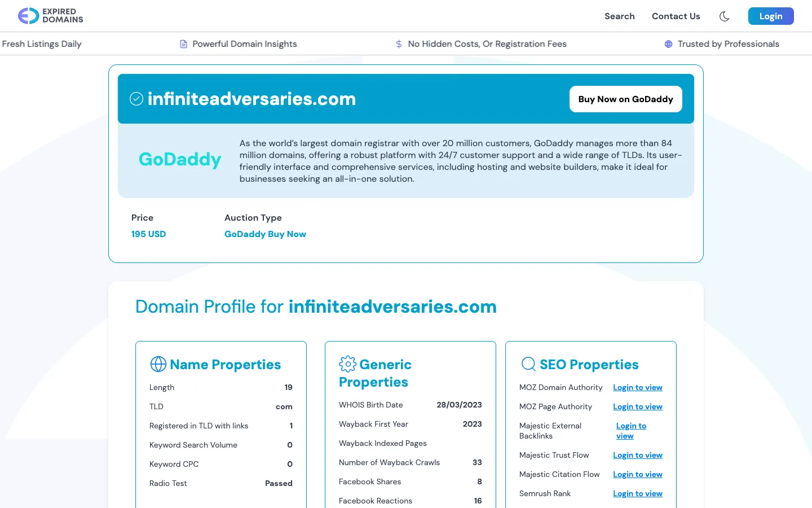This screenshot has height=508, width=812.
Task: Open the Contact Us page
Action: pos(676,16)
